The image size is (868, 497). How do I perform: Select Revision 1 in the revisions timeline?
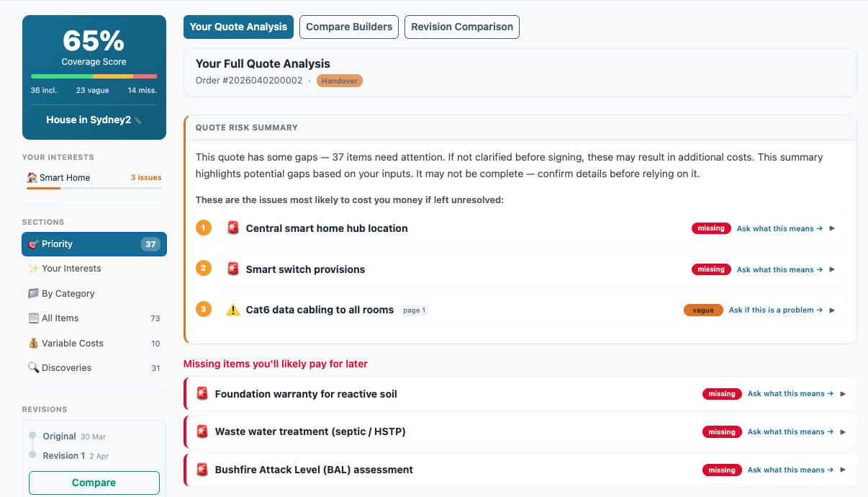click(x=63, y=456)
